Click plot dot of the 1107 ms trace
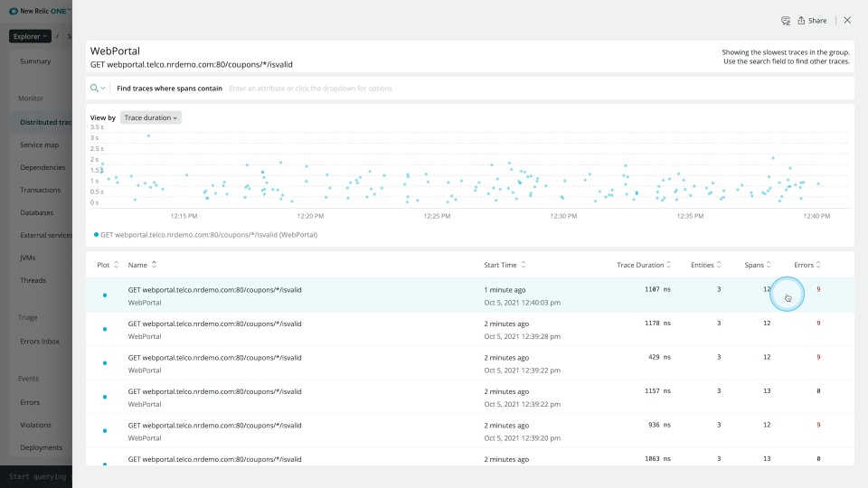The image size is (868, 488). coord(105,296)
